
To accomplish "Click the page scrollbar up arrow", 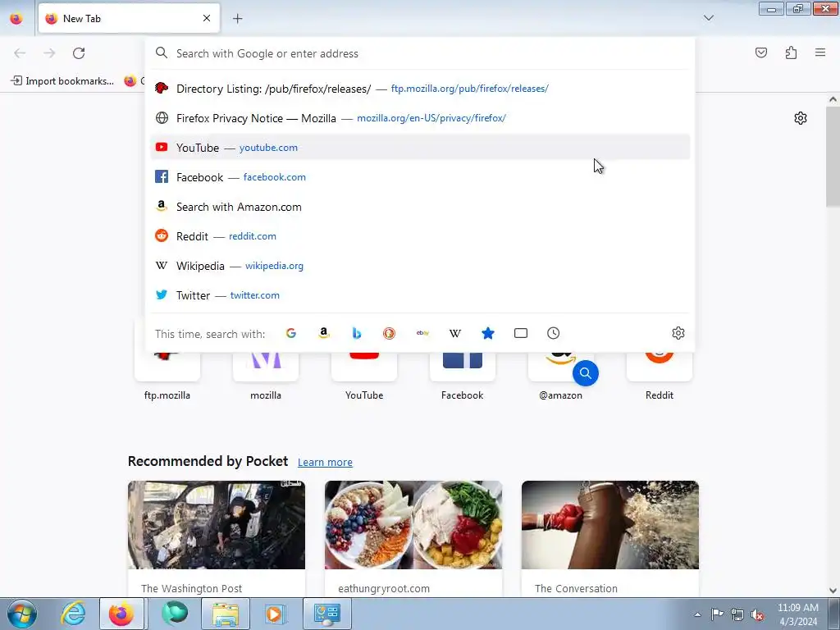I will point(833,99).
